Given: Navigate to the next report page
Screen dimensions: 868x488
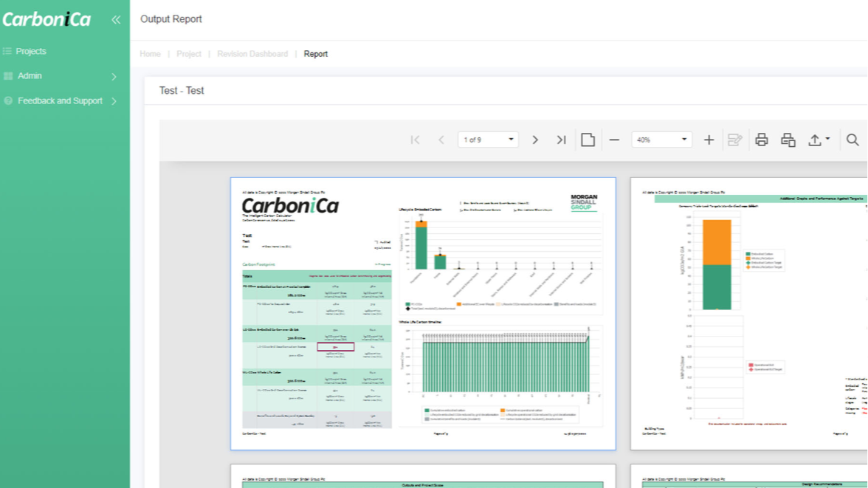Looking at the screenshot, I should (535, 139).
